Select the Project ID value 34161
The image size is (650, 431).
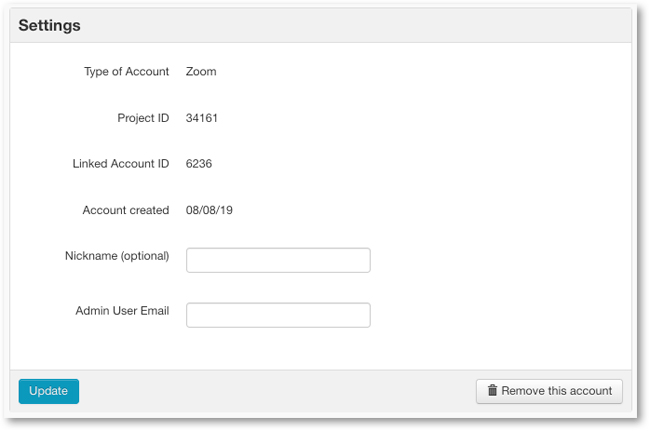point(201,118)
